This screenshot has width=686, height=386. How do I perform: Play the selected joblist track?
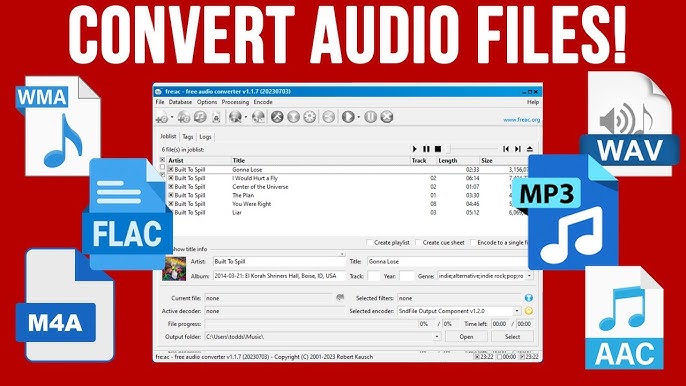415,149
